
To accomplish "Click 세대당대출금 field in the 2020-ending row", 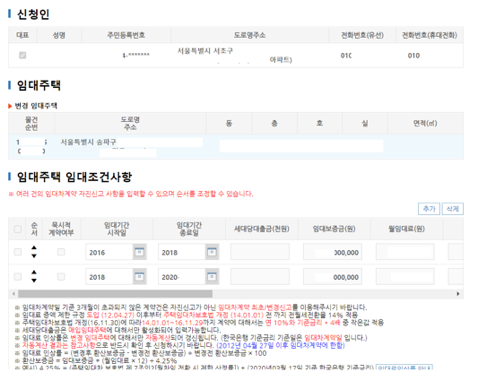I will (260, 277).
